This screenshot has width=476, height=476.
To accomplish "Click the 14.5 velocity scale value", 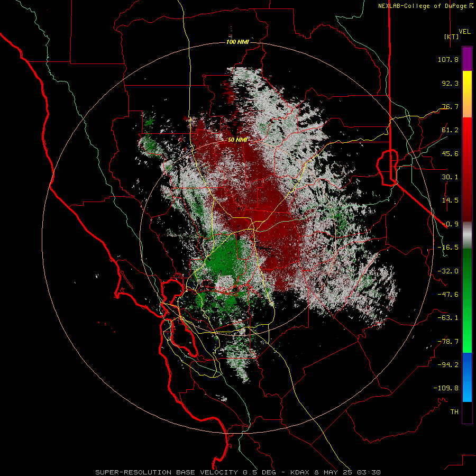I will [x=450, y=200].
